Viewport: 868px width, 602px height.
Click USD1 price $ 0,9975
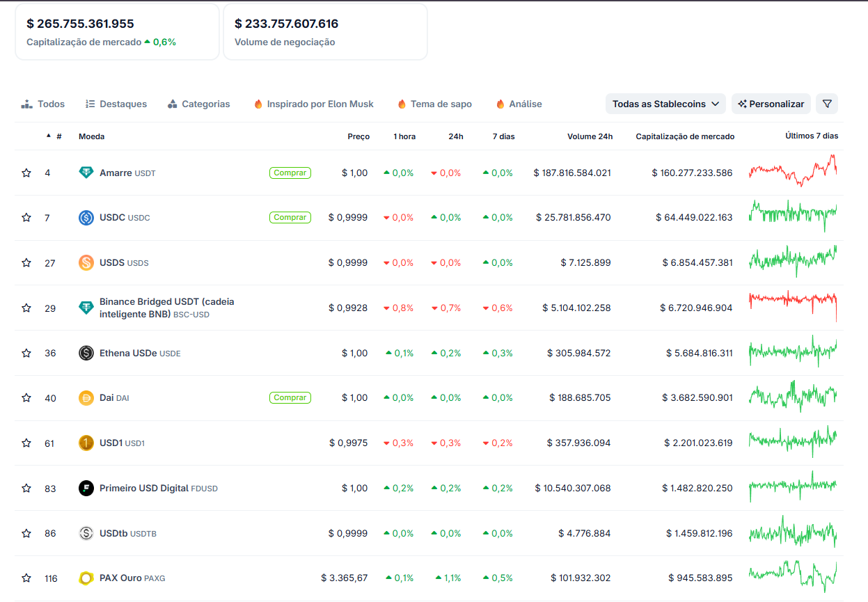click(x=348, y=443)
